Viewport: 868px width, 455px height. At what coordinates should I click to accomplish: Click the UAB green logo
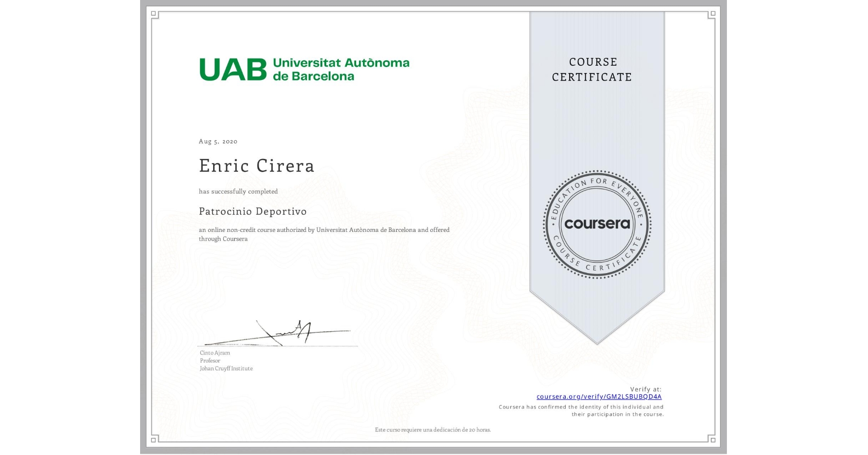232,69
